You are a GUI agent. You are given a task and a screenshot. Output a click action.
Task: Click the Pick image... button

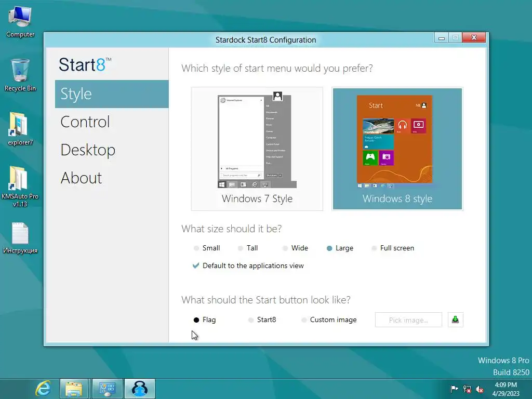pos(408,320)
